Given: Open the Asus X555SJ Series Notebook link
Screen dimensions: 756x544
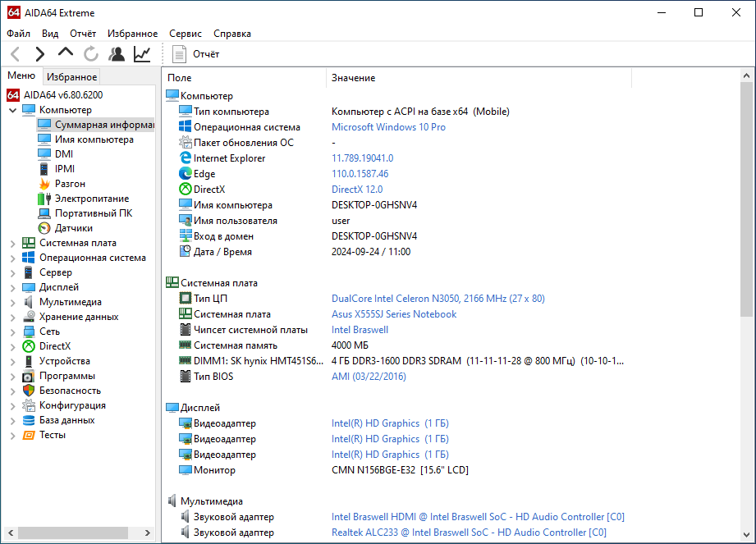Looking at the screenshot, I should (393, 314).
